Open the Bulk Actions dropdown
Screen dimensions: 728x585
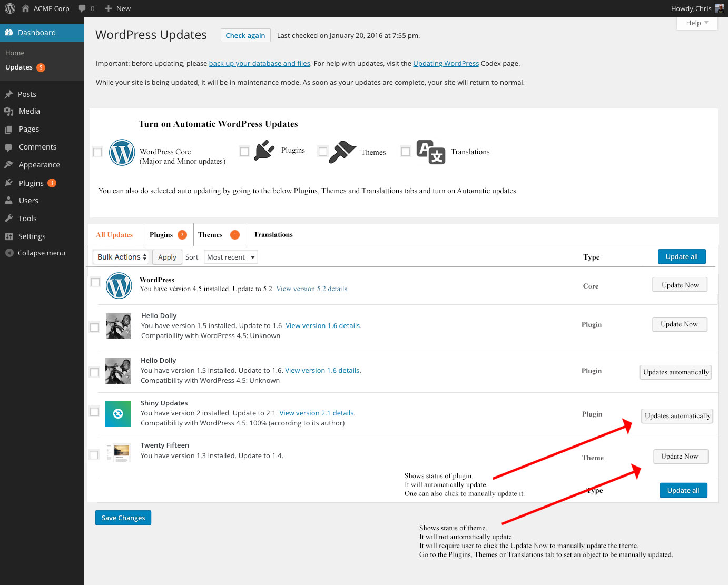point(121,257)
